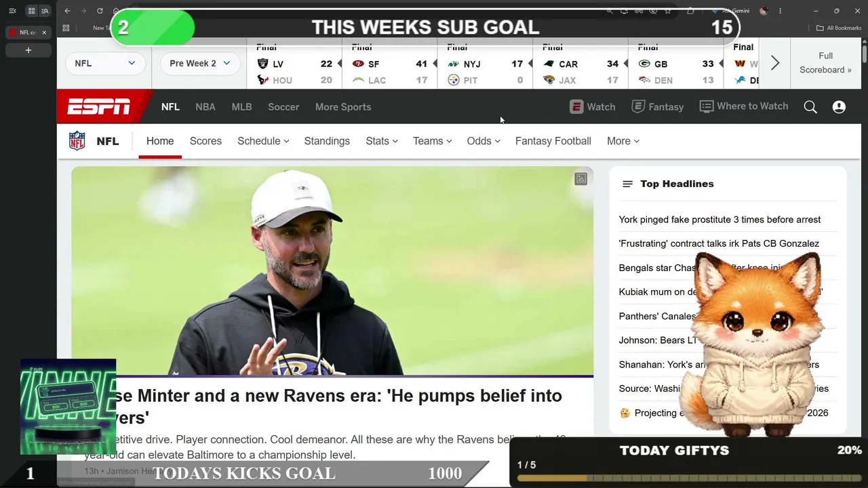Open the user profile account icon
868x488 pixels.
[x=839, y=107]
